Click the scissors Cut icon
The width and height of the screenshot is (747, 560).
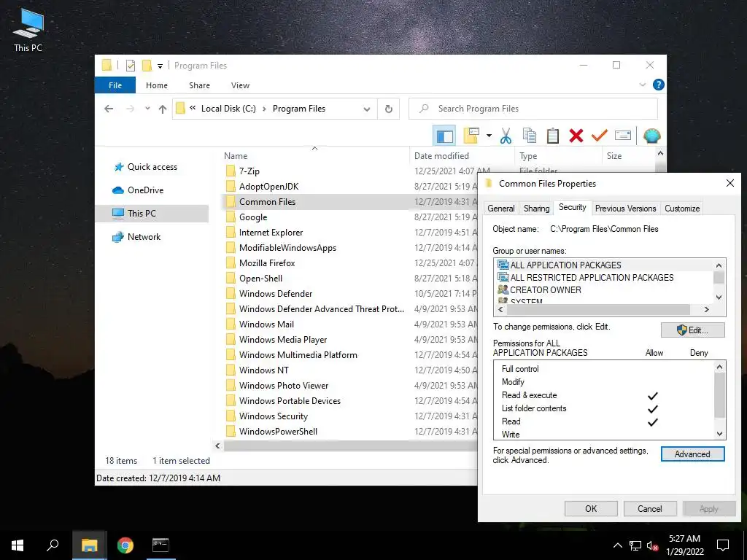point(506,136)
